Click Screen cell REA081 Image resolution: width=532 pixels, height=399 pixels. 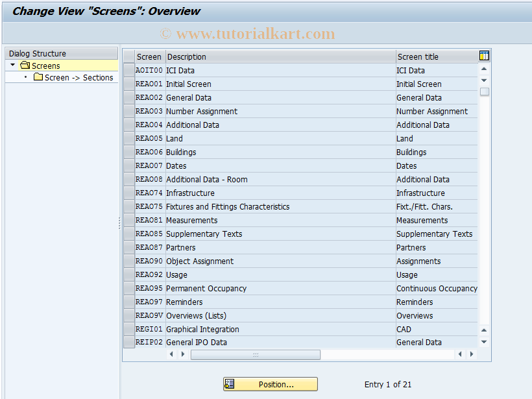[149, 220]
